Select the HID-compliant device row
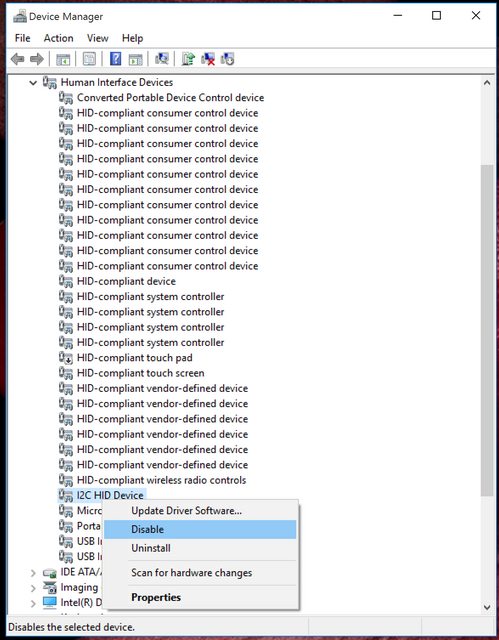The height and width of the screenshot is (640, 499). 126,281
